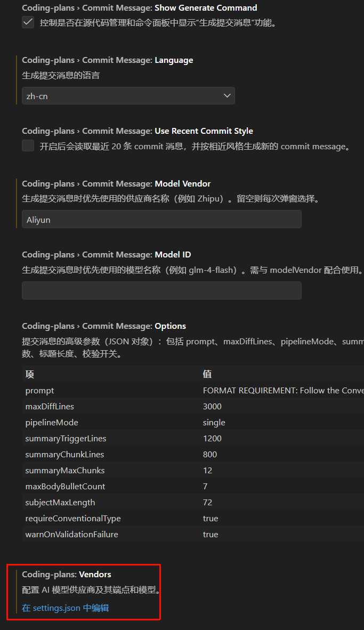
Task: Select the requireConventionalType true value
Action: pyautogui.click(x=211, y=519)
